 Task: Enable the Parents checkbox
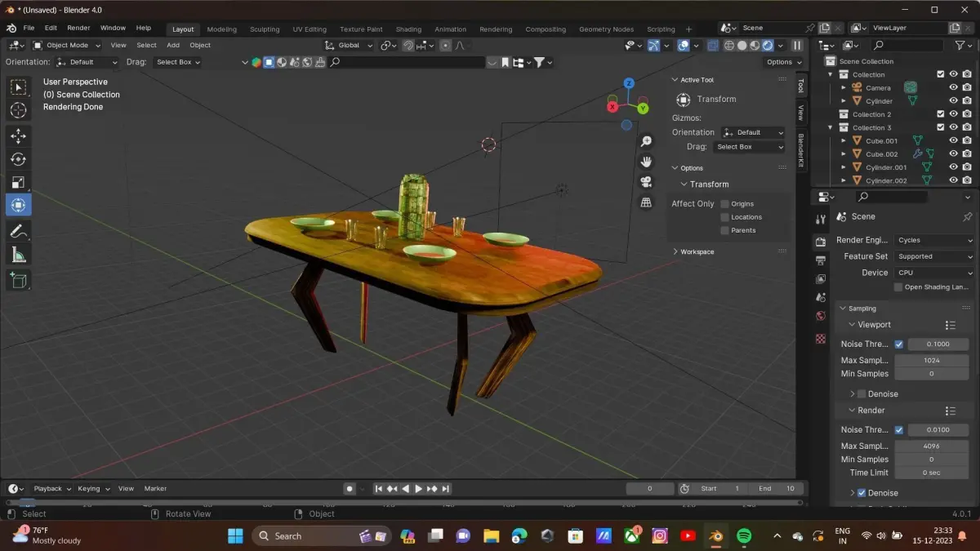(724, 230)
